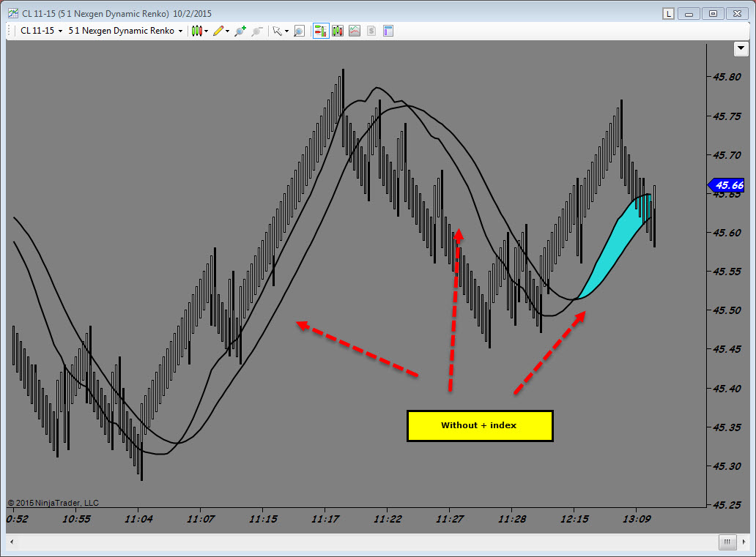Open the CL 11-15 instrument dropdown
The image size is (756, 557).
click(42, 31)
